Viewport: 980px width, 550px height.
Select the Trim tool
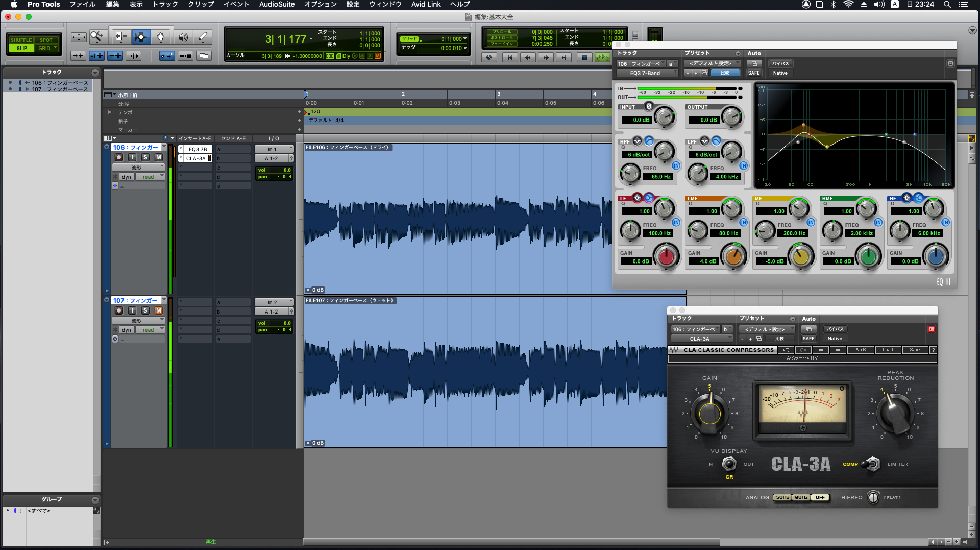[x=121, y=37]
